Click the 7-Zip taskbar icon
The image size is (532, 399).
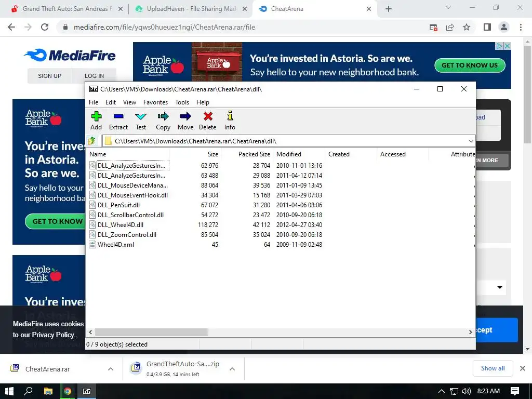coord(87,391)
